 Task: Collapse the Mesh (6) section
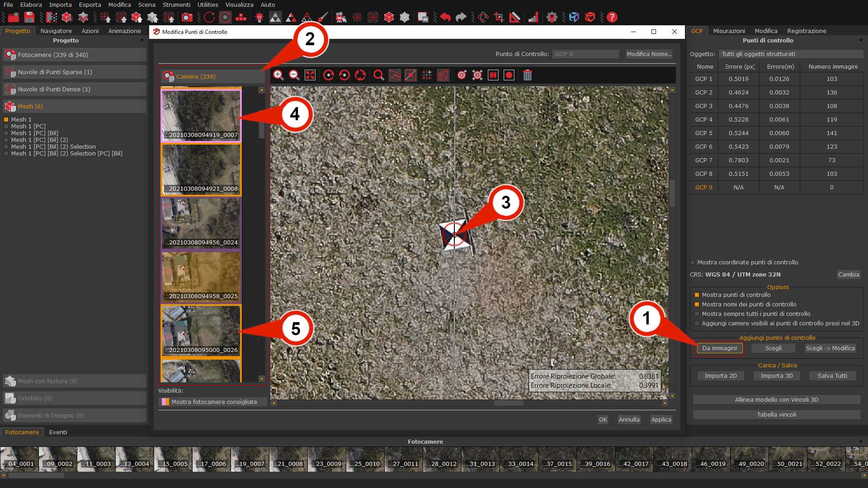click(75, 106)
